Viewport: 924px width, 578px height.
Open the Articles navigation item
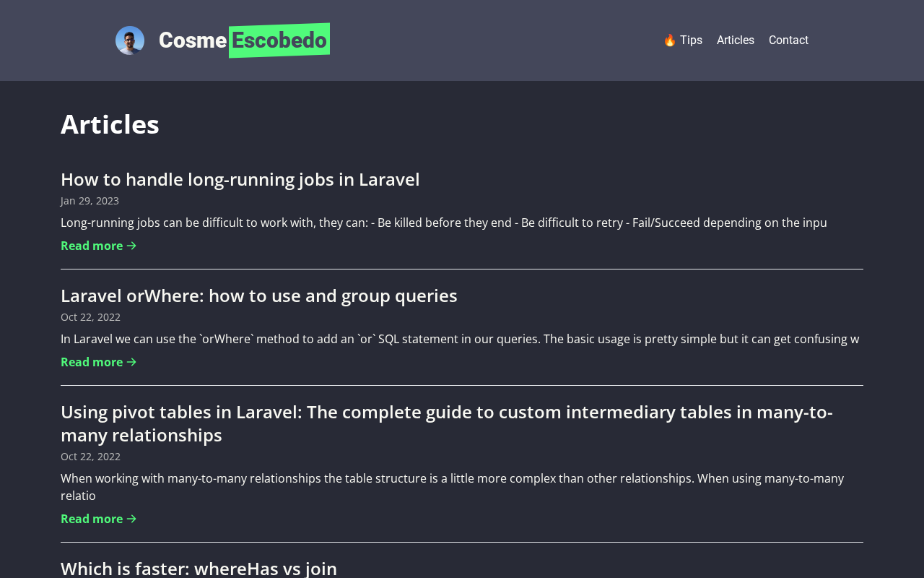click(735, 40)
